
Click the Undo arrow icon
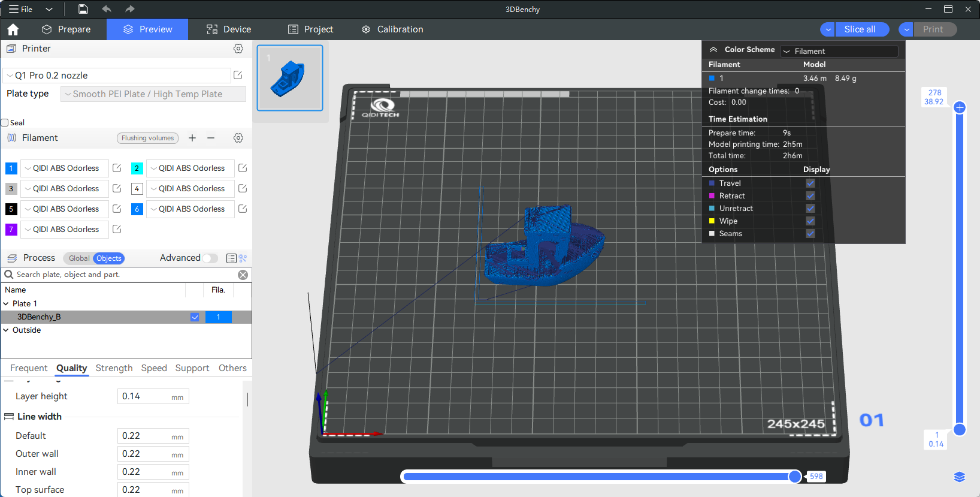(107, 9)
